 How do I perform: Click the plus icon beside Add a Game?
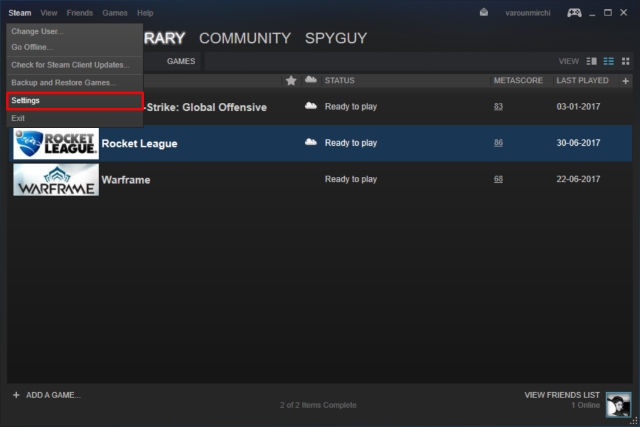16,395
